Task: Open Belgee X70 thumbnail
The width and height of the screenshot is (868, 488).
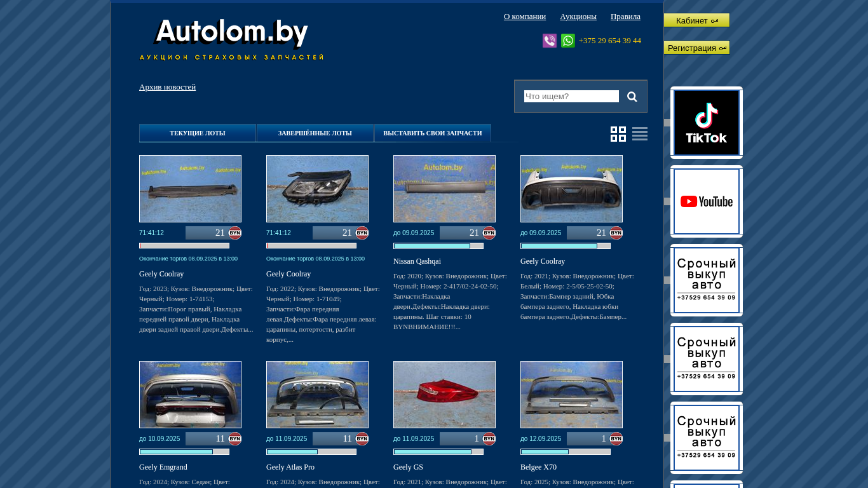Action: point(572,395)
